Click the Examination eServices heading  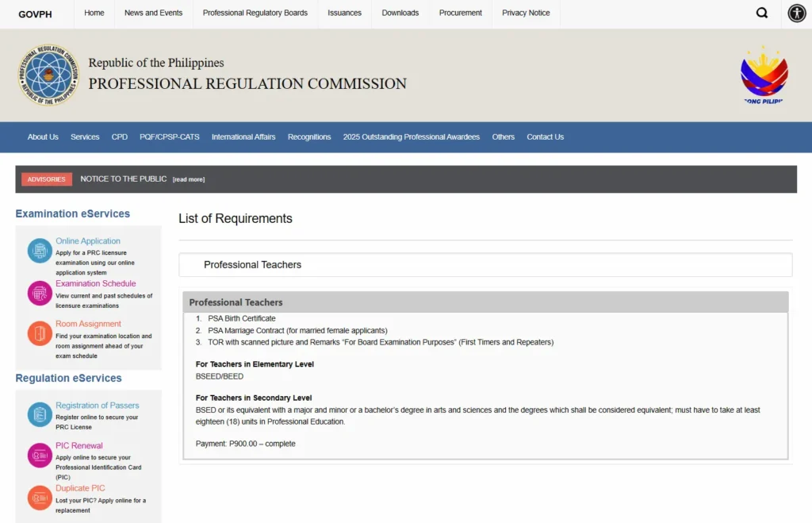pos(72,213)
